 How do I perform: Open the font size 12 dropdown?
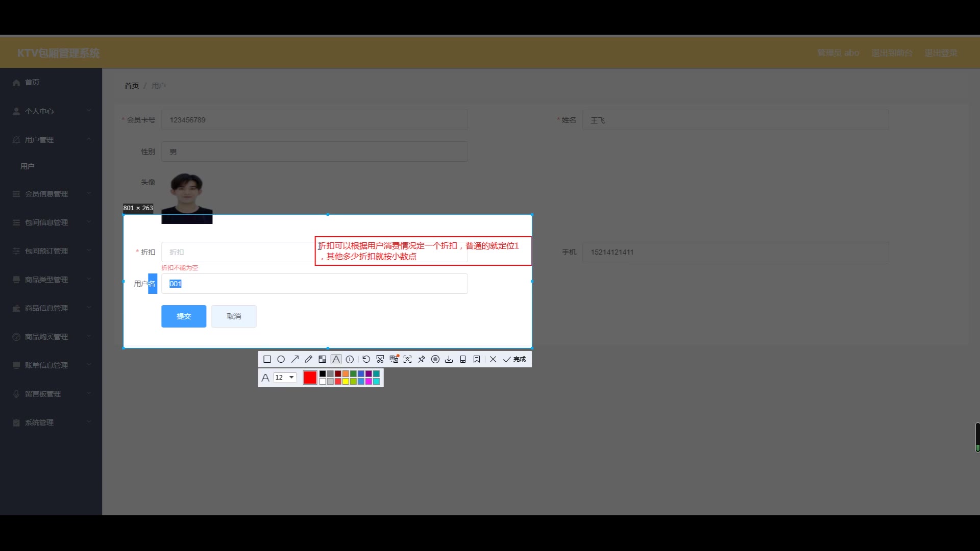tap(285, 378)
